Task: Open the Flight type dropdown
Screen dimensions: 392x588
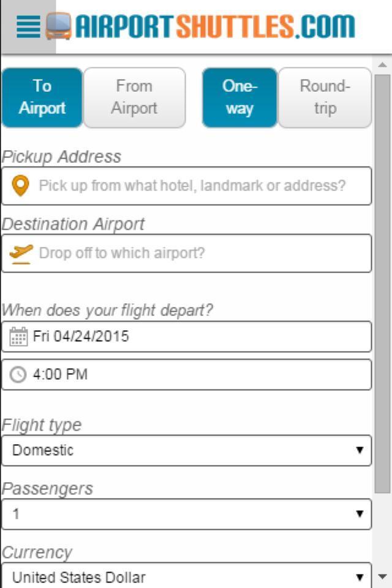Action: [x=187, y=450]
